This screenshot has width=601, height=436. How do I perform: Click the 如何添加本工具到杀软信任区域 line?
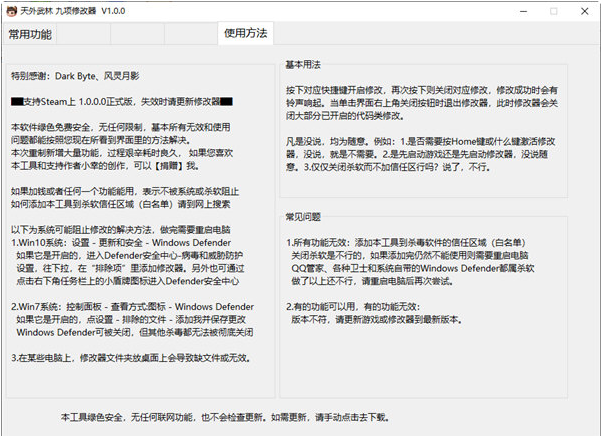(x=121, y=204)
